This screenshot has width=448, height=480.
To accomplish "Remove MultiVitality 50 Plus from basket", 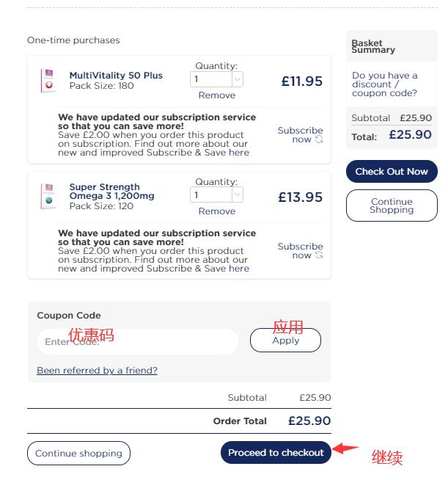I will click(x=217, y=95).
